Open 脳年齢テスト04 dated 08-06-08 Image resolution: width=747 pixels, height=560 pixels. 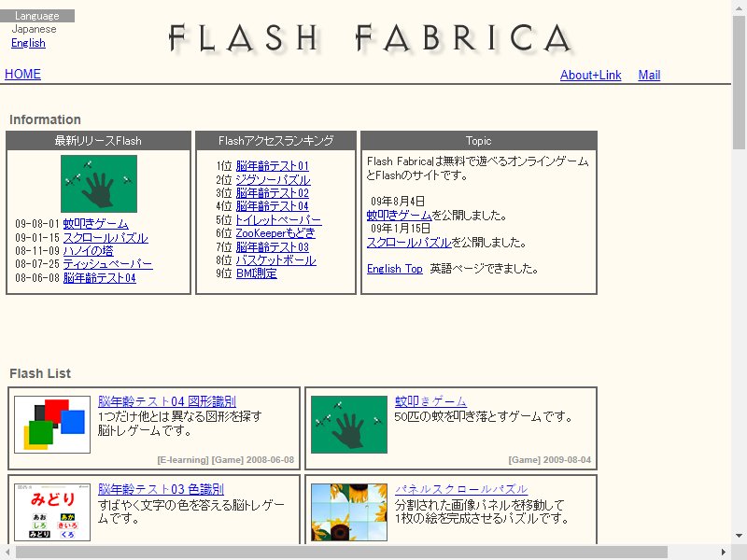tap(99, 277)
